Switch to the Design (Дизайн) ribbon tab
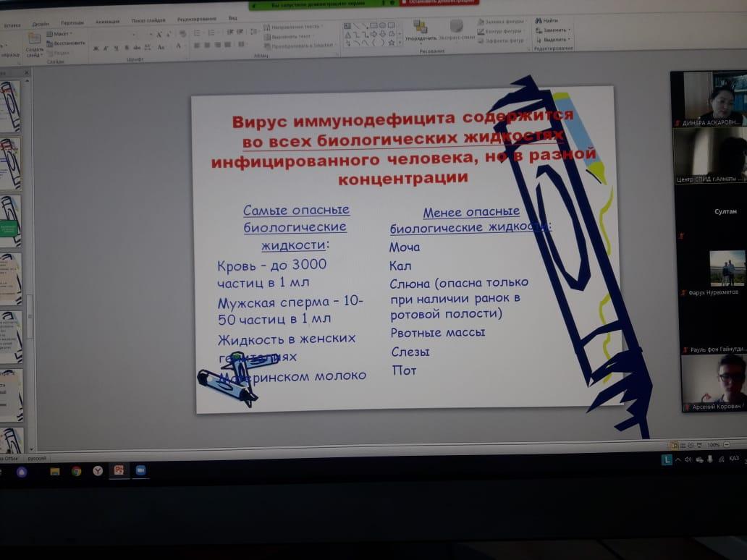 41,23
